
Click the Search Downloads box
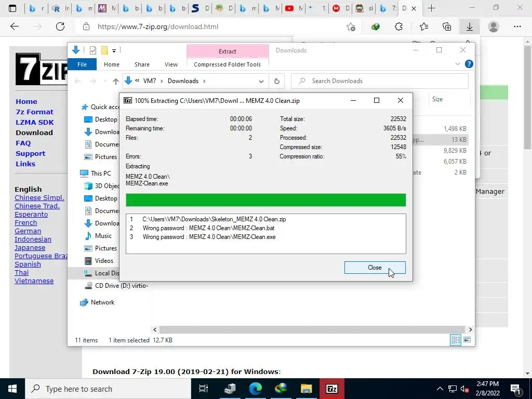pyautogui.click(x=380, y=81)
